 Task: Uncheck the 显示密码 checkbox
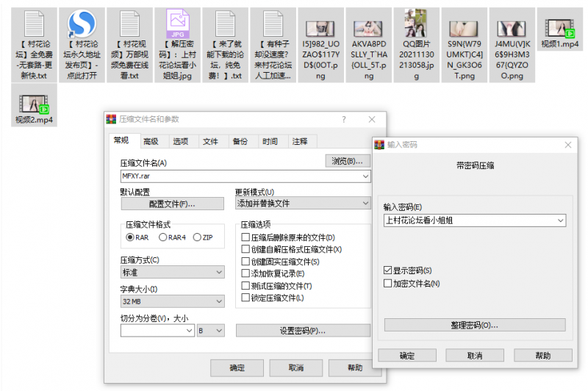[388, 271]
